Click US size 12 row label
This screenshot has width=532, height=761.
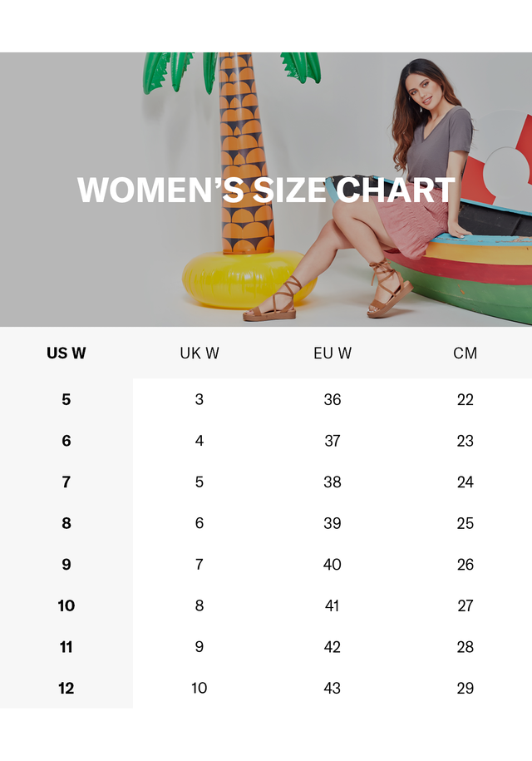point(66,688)
